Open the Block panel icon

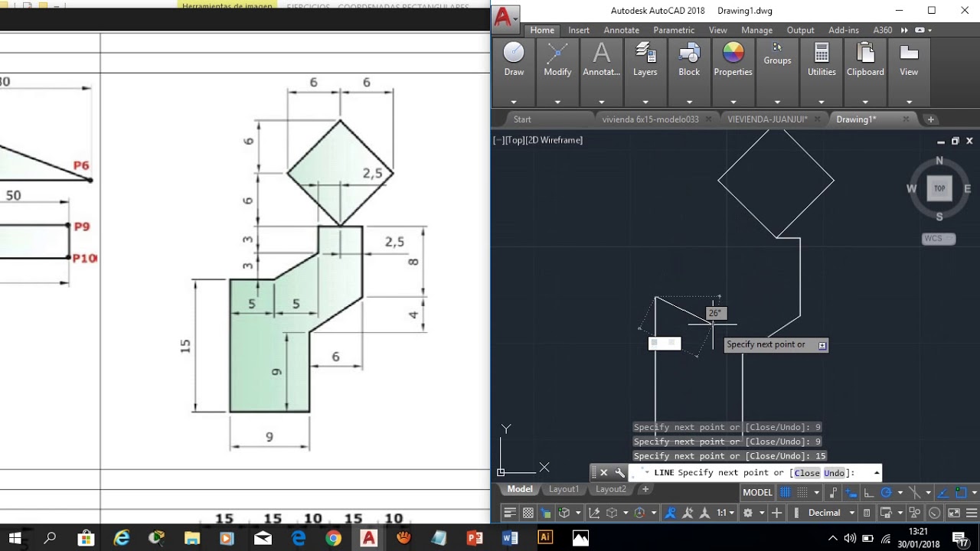tap(689, 52)
